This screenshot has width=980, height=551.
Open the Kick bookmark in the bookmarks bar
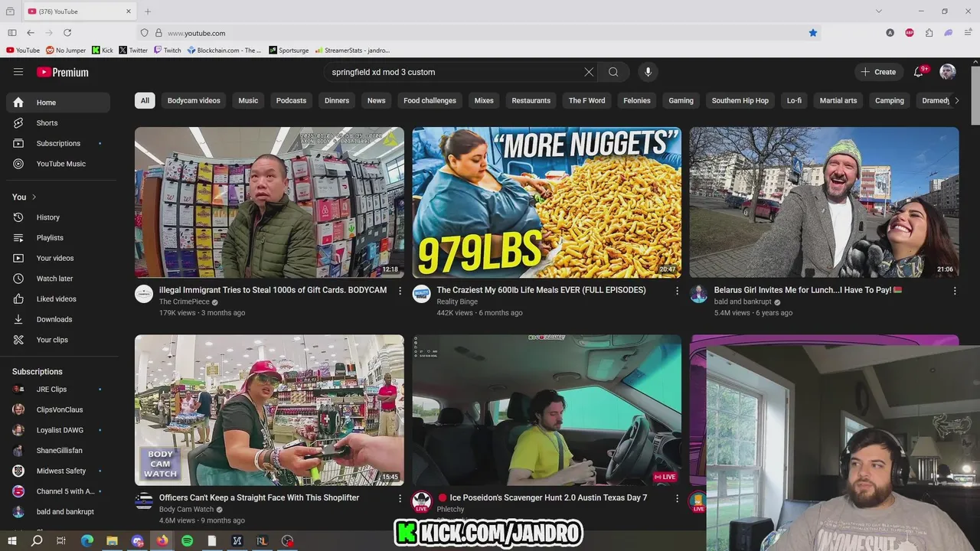(102, 51)
